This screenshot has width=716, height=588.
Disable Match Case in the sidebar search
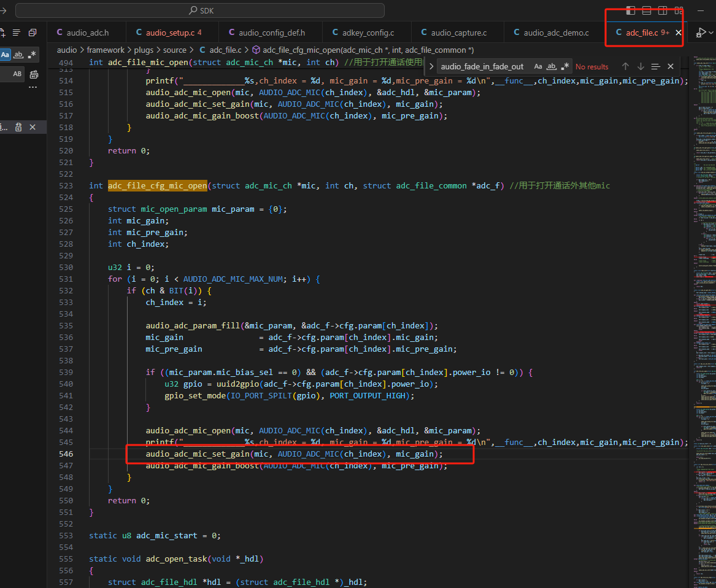(x=5, y=55)
